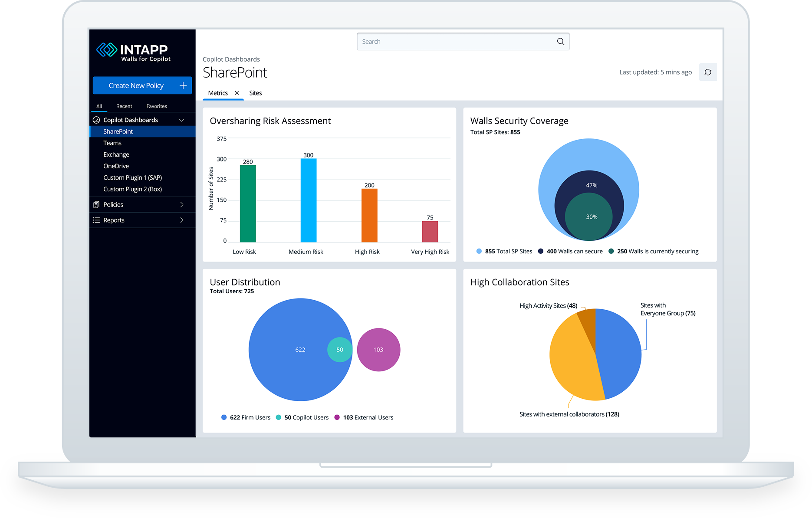Click the Reports list icon
The width and height of the screenshot is (812, 518).
[96, 220]
